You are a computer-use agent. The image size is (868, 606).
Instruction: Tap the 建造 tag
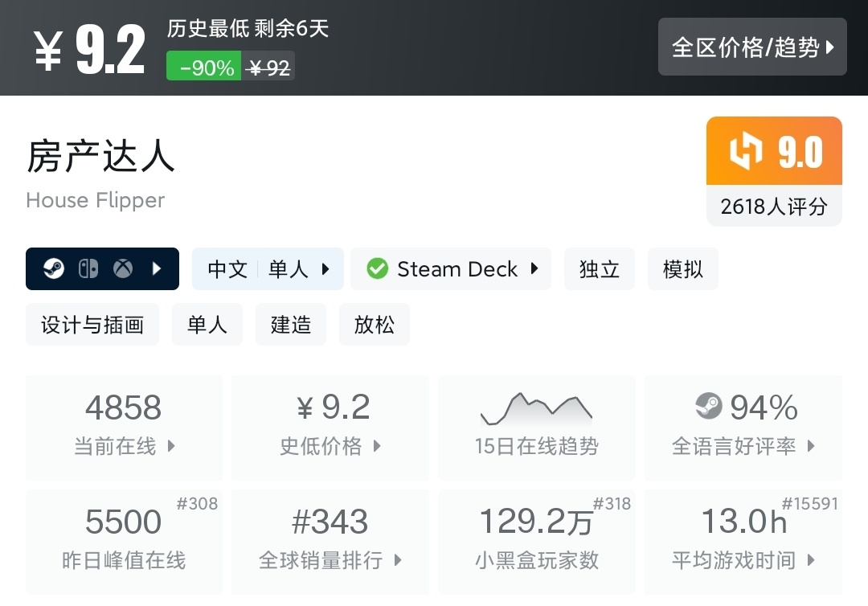pyautogui.click(x=291, y=325)
